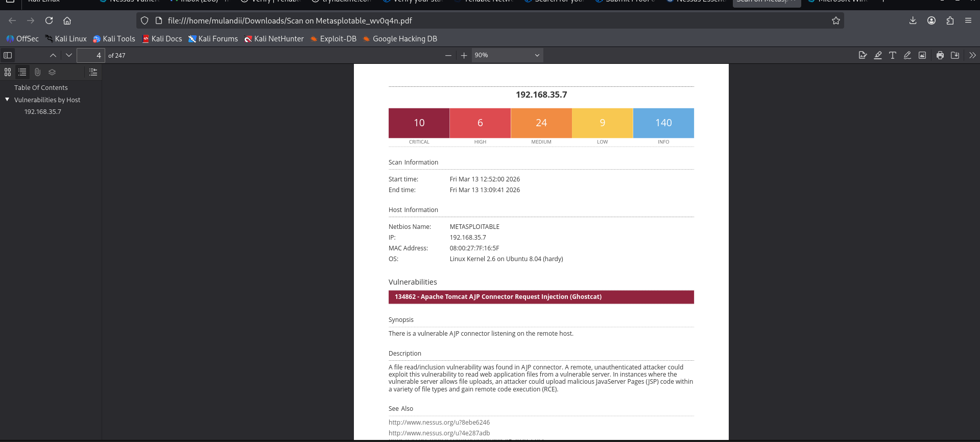The width and height of the screenshot is (980, 442).
Task: Click the page number input field
Action: (91, 55)
